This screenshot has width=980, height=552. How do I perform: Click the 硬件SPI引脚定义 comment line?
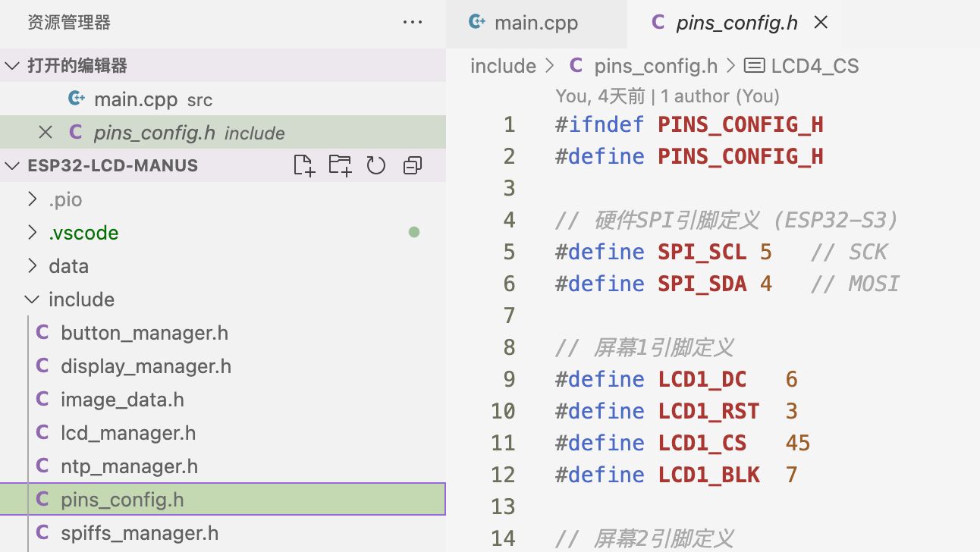click(727, 220)
